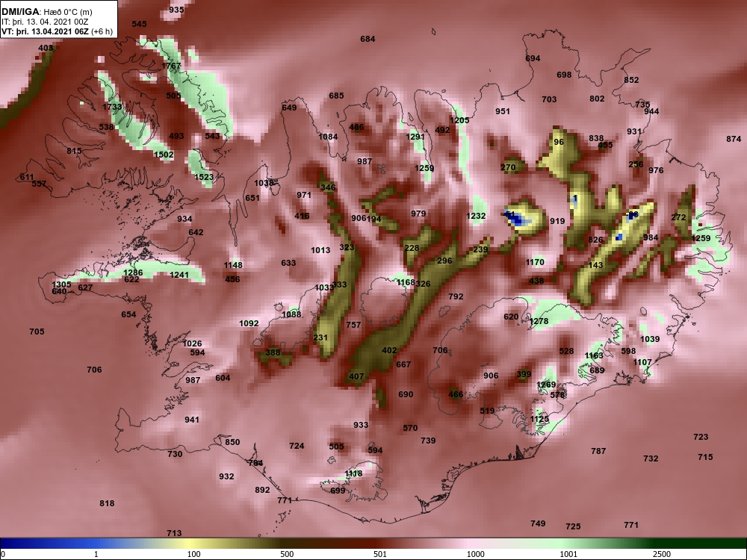Select the 1733 height value
This screenshot has width=747, height=560.
pyautogui.click(x=112, y=107)
